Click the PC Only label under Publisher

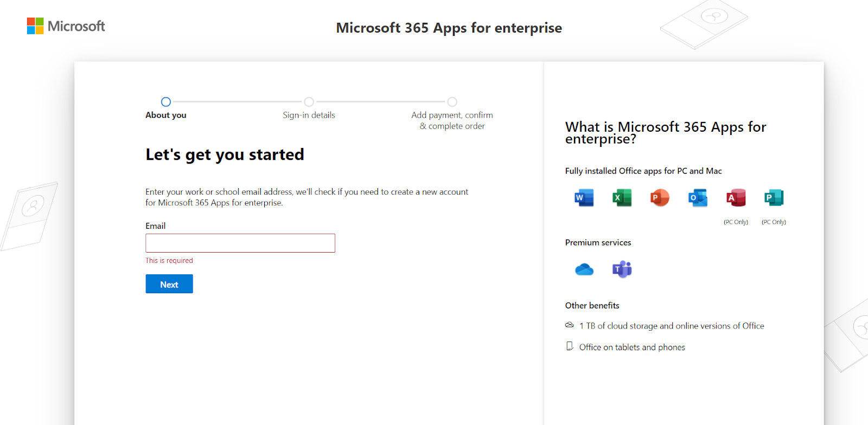pos(774,222)
